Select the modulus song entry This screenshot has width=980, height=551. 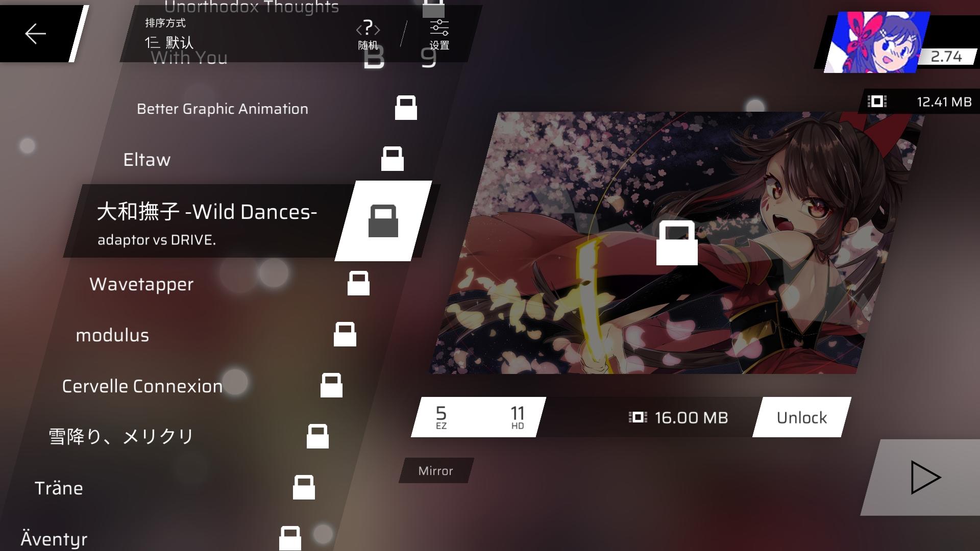click(112, 335)
